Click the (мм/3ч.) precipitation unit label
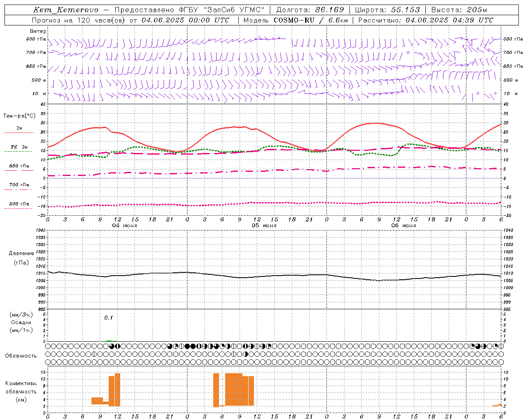This screenshot has width=525, height=420. [21, 315]
